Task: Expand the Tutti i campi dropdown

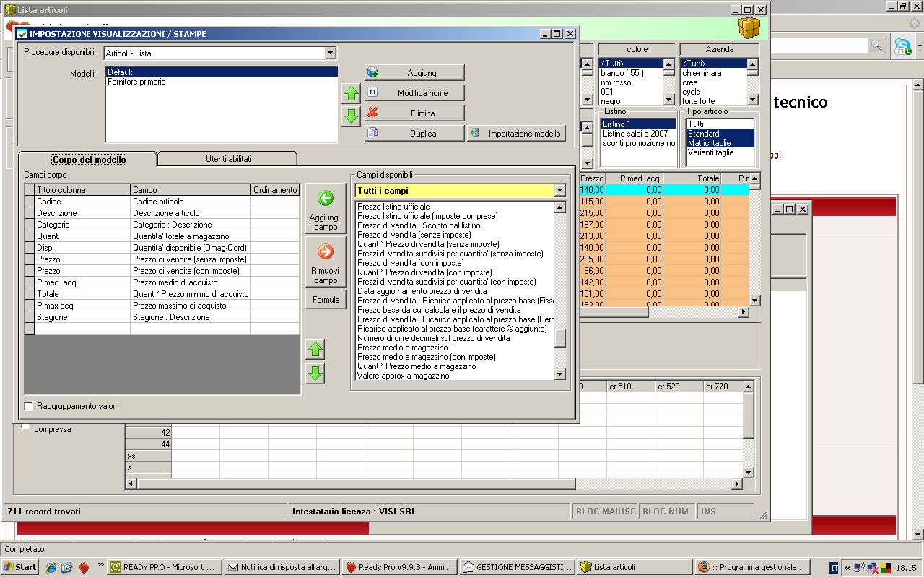Action: tap(559, 190)
